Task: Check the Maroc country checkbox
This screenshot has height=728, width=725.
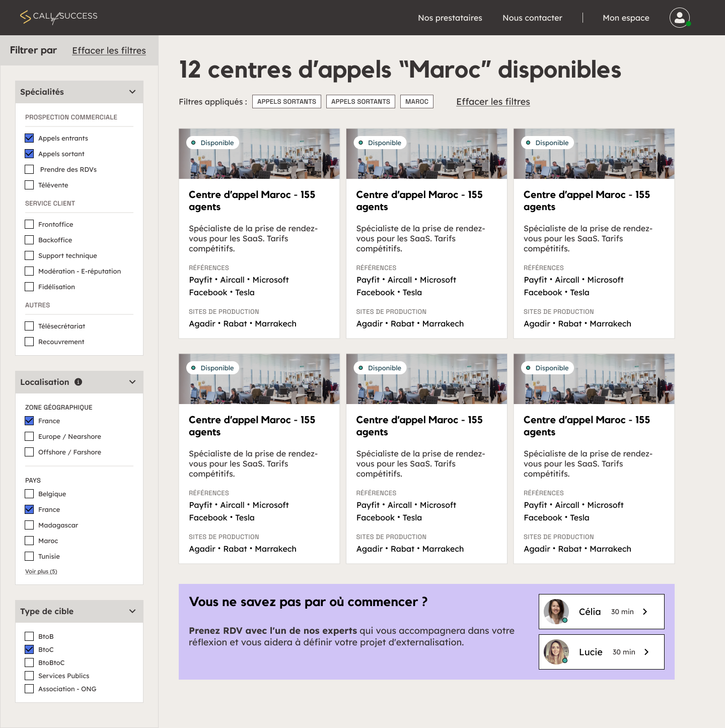Action: pyautogui.click(x=30, y=541)
